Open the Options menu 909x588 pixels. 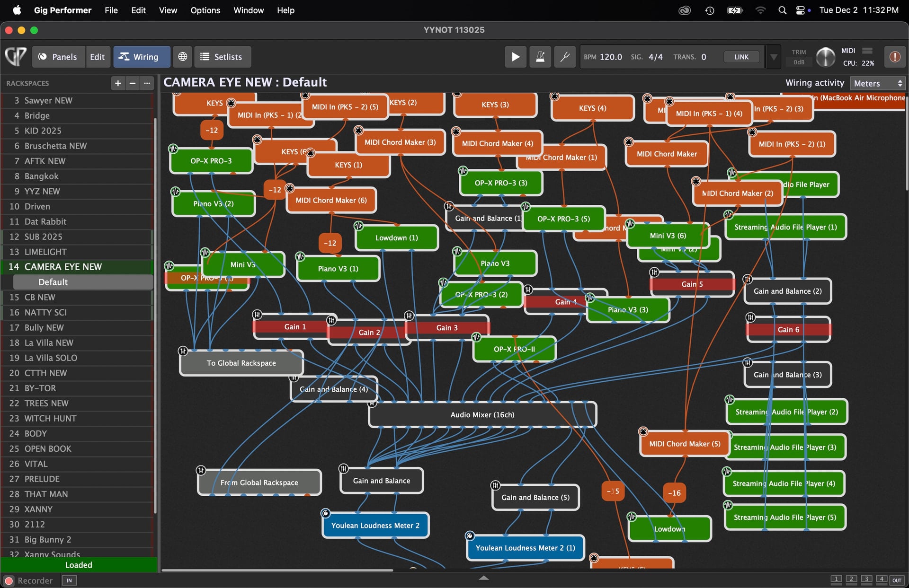[x=205, y=10]
